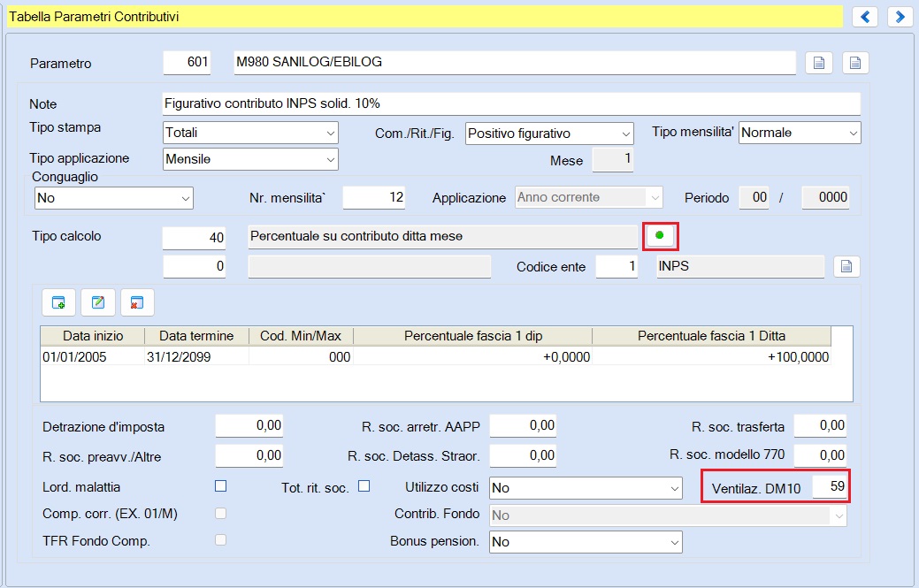Click the Nr. mensilita` field showing 12

point(374,197)
